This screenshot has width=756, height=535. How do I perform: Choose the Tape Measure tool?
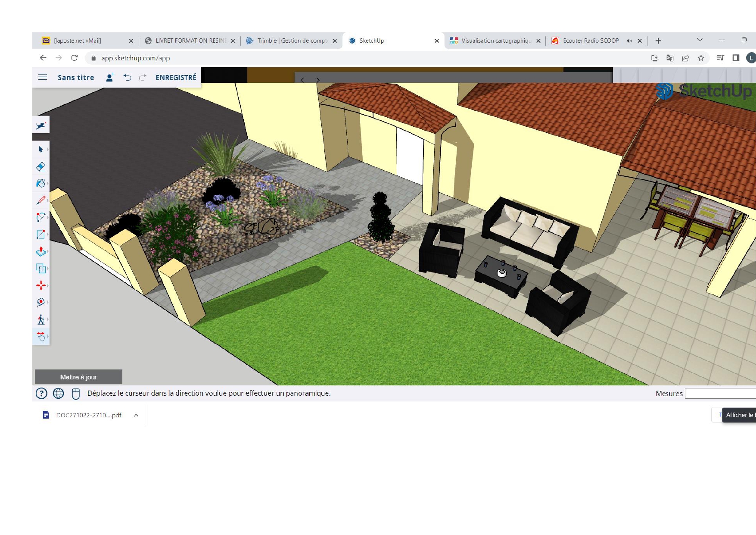pos(41,302)
